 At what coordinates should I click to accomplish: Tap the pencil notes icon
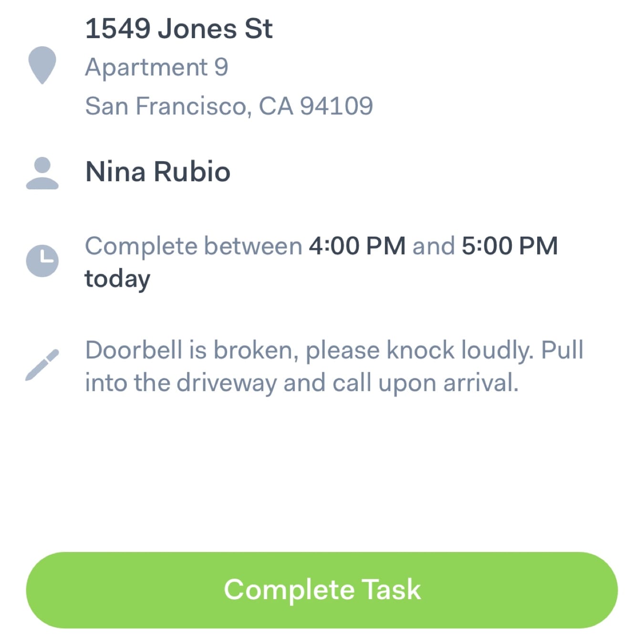click(x=42, y=365)
